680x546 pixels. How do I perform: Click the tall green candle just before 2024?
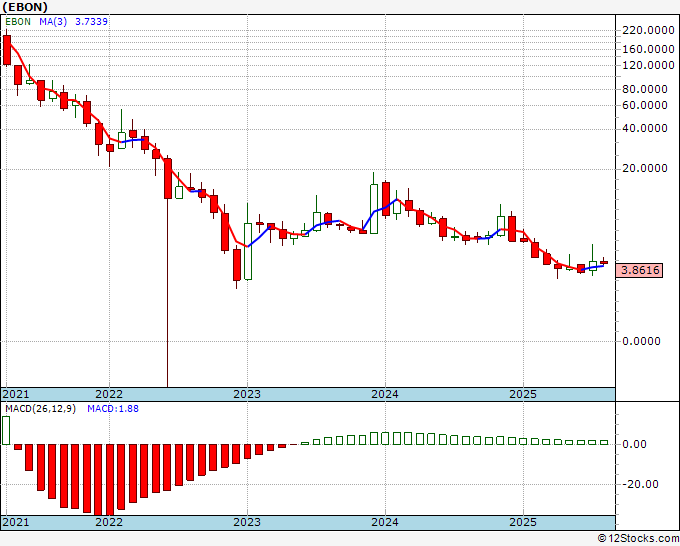[x=374, y=209]
